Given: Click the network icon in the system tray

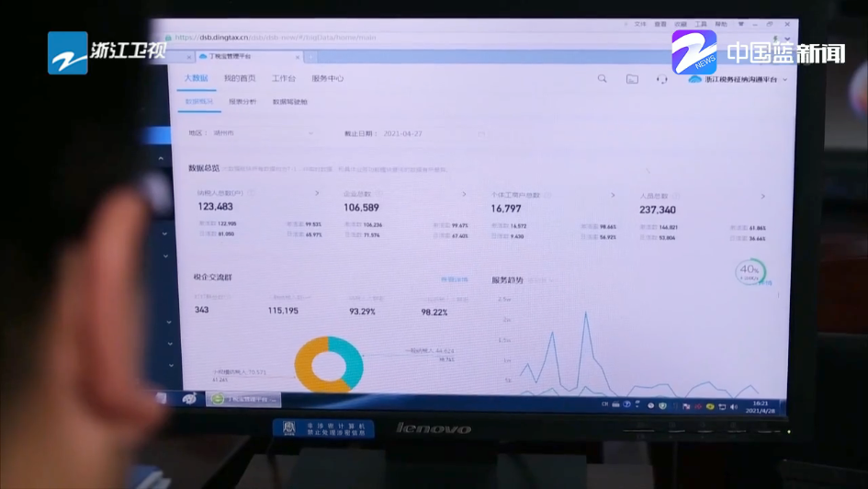Looking at the screenshot, I should point(722,407).
